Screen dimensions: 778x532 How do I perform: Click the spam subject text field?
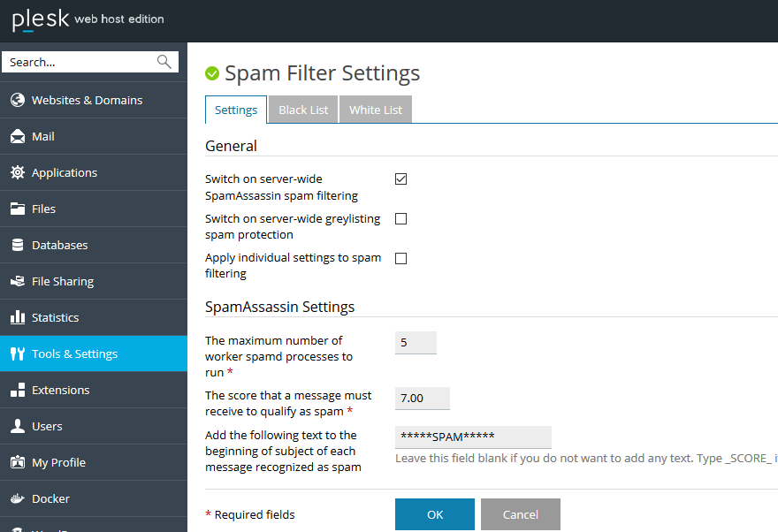pos(473,437)
